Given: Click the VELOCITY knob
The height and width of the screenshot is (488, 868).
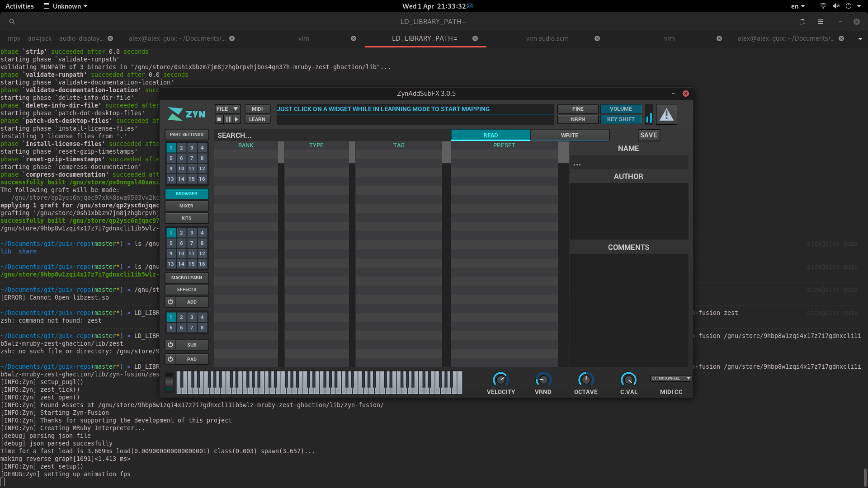Looking at the screenshot, I should pyautogui.click(x=500, y=380).
